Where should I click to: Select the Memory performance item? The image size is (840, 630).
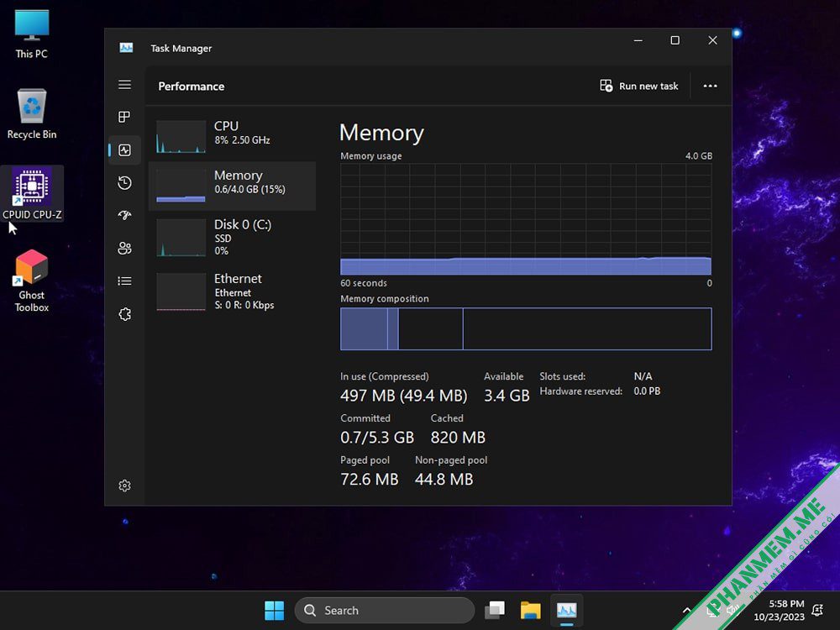click(232, 186)
